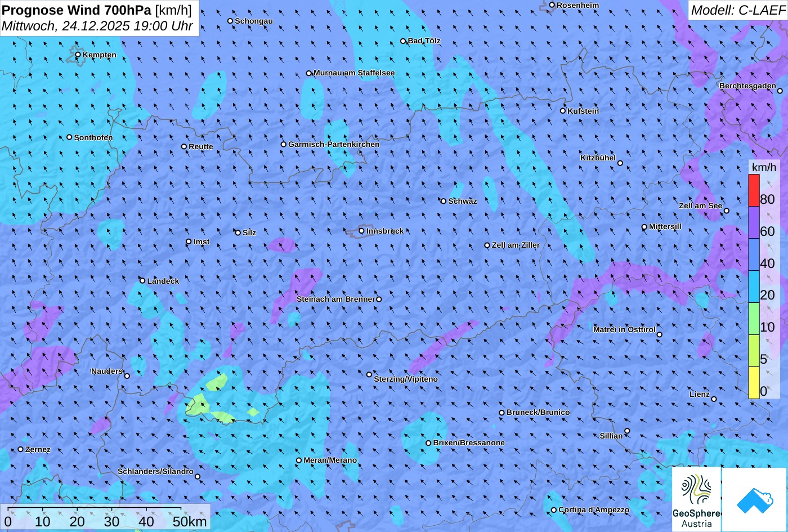Click the 'Reutte' label
The height and width of the screenshot is (532, 788).
pos(201,146)
